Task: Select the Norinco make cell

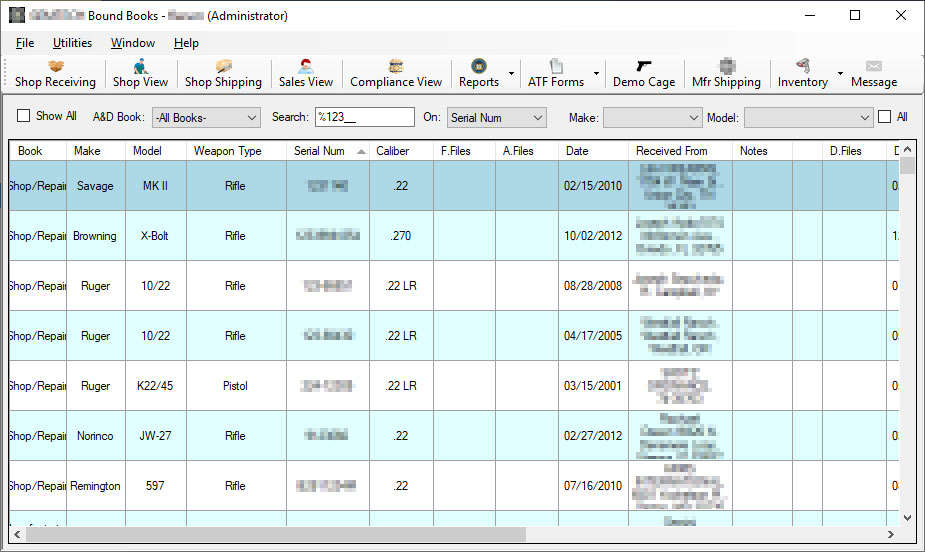Action: (x=96, y=436)
